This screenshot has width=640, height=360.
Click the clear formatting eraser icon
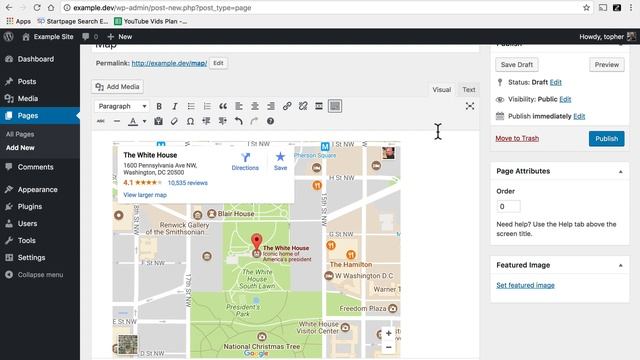[174, 121]
